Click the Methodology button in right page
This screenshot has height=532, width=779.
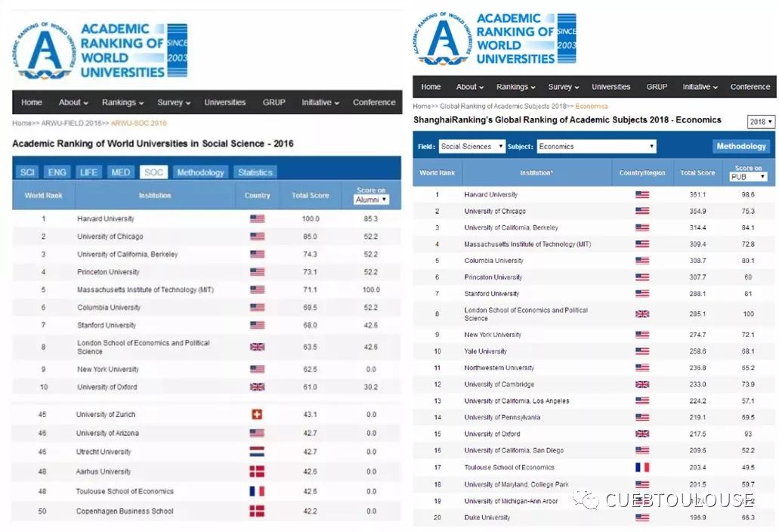740,147
